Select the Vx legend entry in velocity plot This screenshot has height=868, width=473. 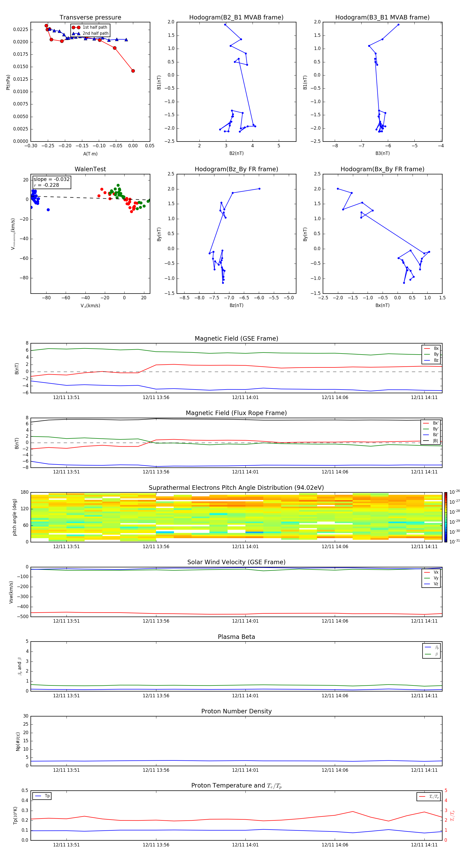coord(431,572)
